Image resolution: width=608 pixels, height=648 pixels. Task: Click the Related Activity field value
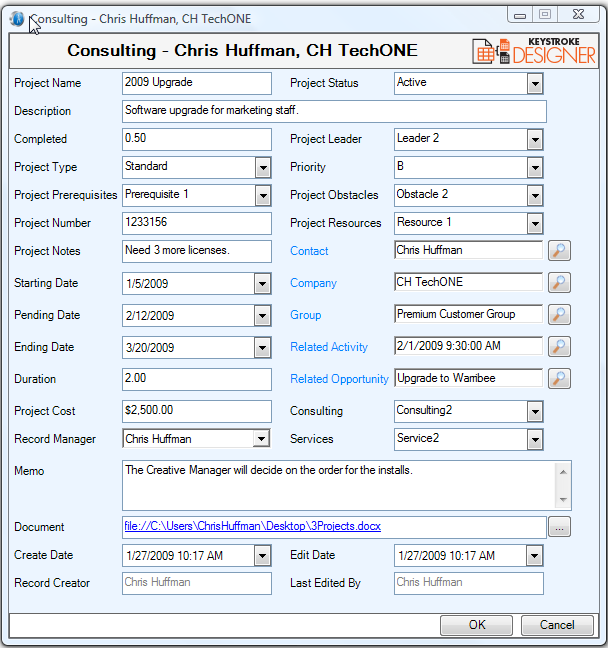point(468,346)
